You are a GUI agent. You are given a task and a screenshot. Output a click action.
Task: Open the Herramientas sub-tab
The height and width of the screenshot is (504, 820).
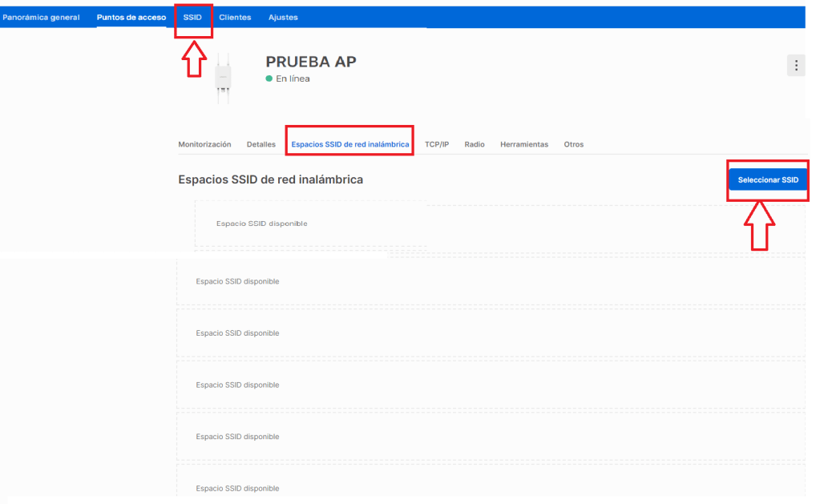[524, 144]
